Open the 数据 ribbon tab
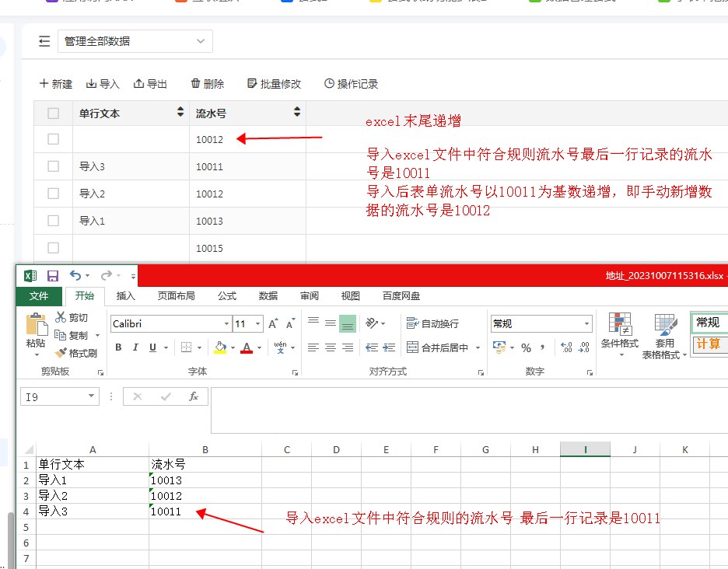 pos(268,296)
